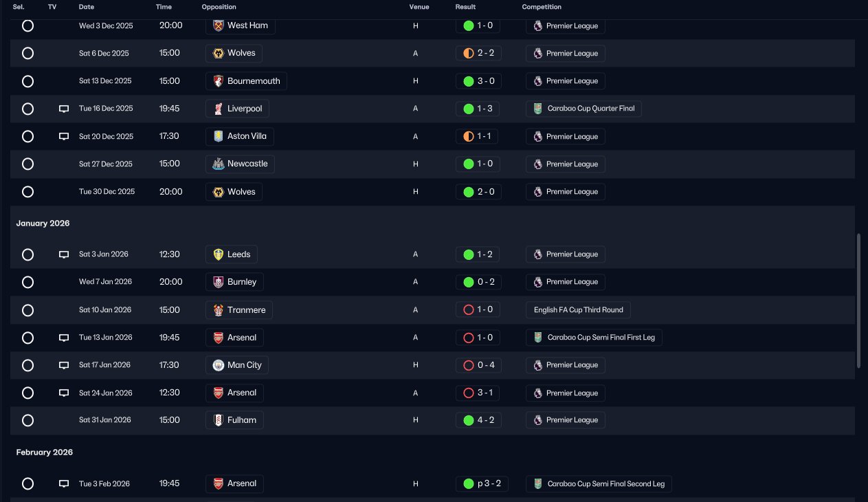
Task: Collapse the February 2026 month section header
Action: tap(45, 452)
